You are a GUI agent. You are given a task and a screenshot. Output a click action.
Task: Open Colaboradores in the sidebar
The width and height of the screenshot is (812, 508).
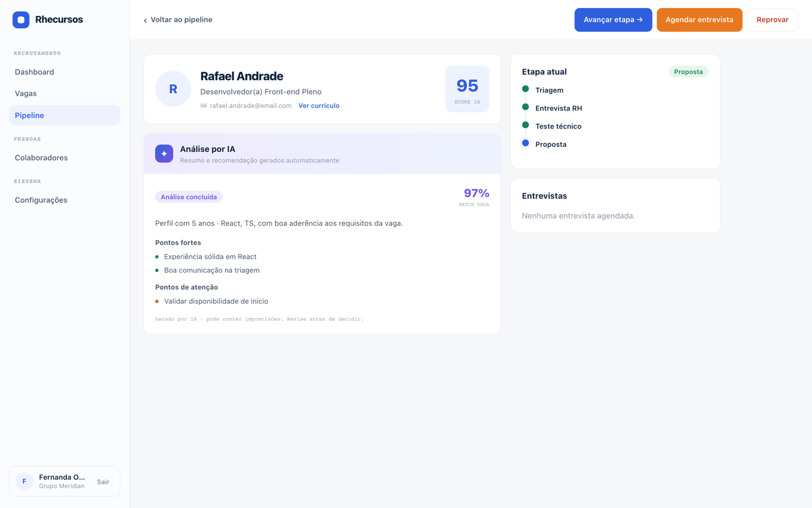(x=64, y=158)
